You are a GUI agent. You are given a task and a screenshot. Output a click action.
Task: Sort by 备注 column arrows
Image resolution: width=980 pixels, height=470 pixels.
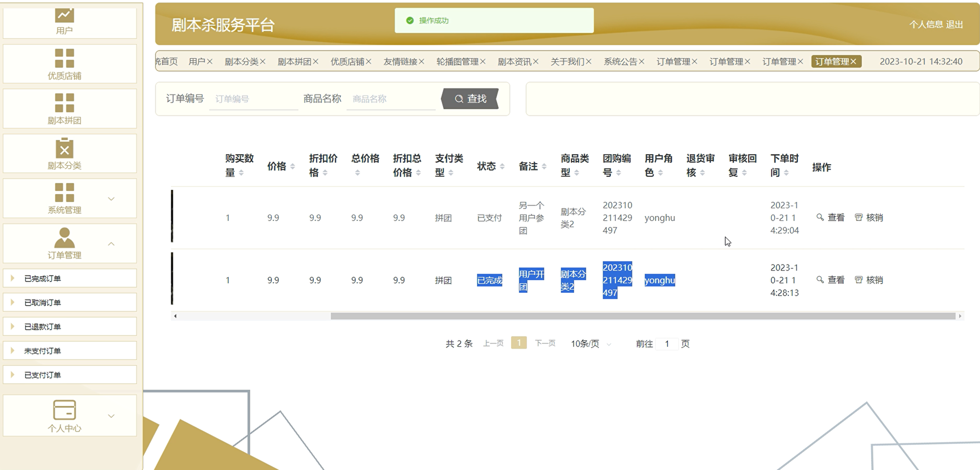tap(544, 166)
